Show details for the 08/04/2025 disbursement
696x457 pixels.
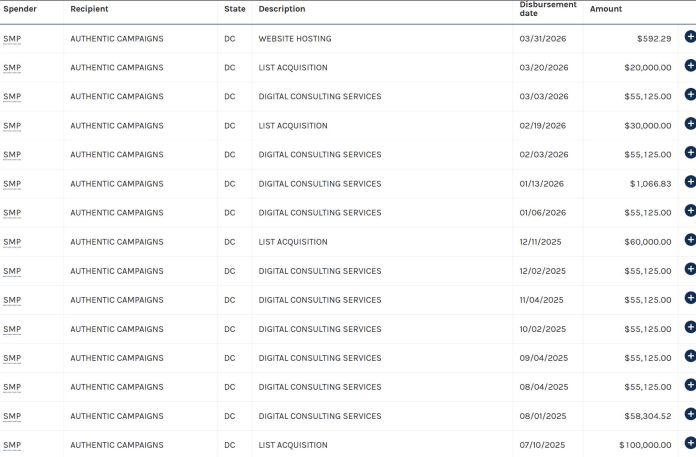[690, 385]
